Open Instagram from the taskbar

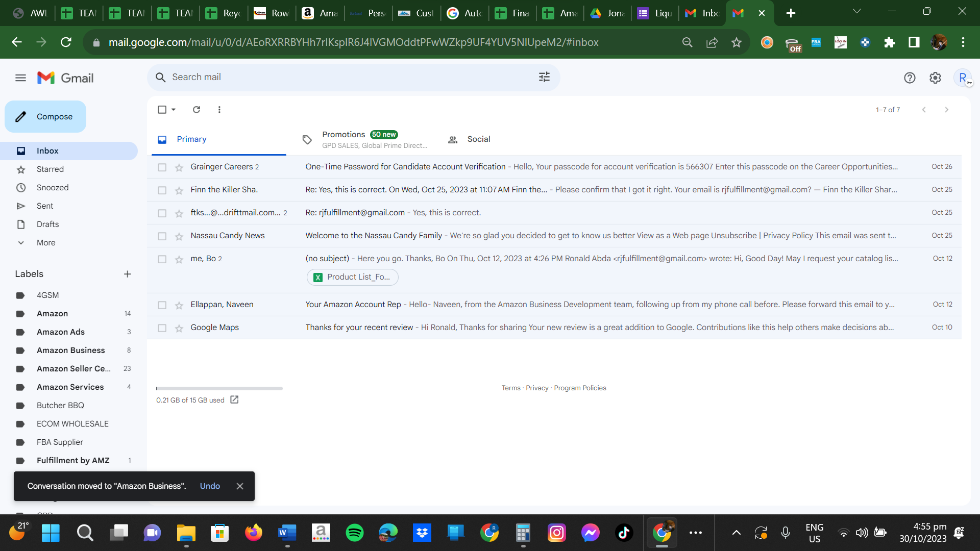point(557,533)
